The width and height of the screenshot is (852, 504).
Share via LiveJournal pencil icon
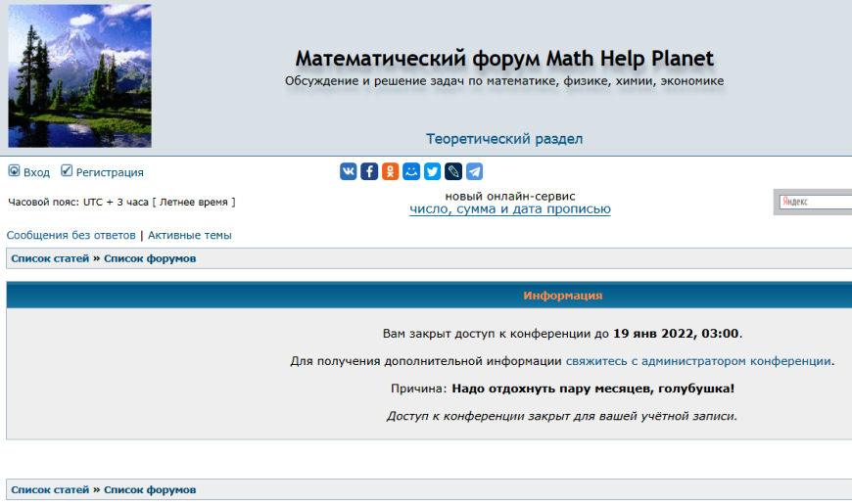[x=453, y=171]
